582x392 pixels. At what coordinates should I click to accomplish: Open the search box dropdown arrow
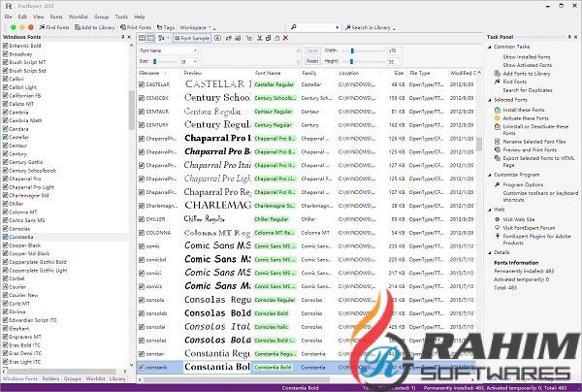(337, 27)
